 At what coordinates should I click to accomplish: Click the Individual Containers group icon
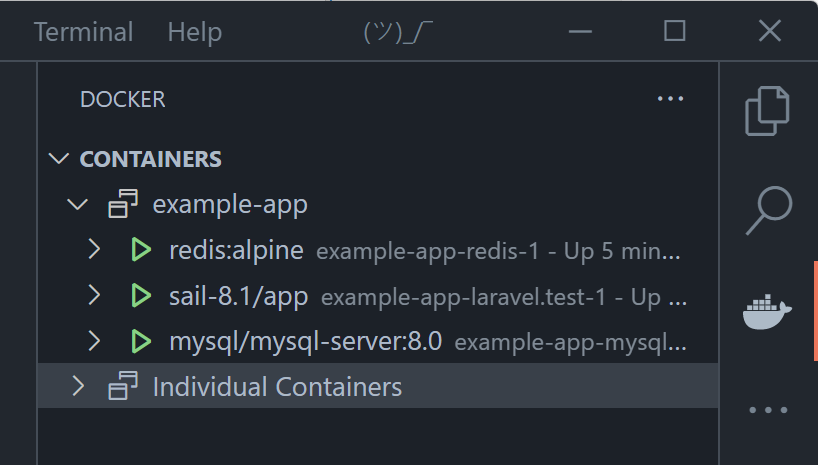click(123, 387)
